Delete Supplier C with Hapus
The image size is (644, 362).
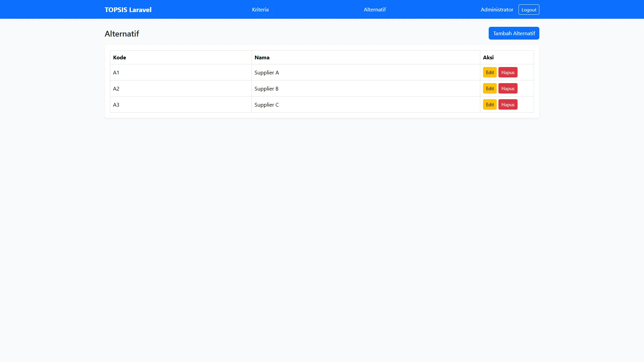pyautogui.click(x=508, y=105)
